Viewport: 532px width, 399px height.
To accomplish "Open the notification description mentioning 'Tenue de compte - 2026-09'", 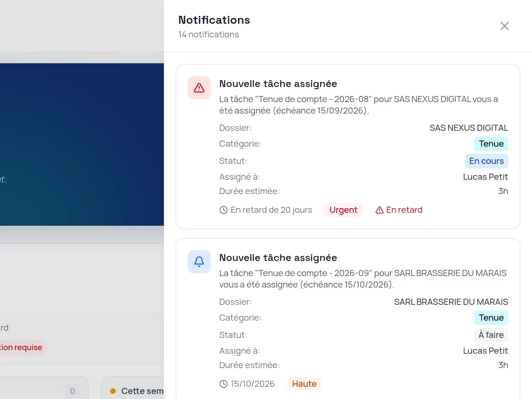I will point(363,279).
